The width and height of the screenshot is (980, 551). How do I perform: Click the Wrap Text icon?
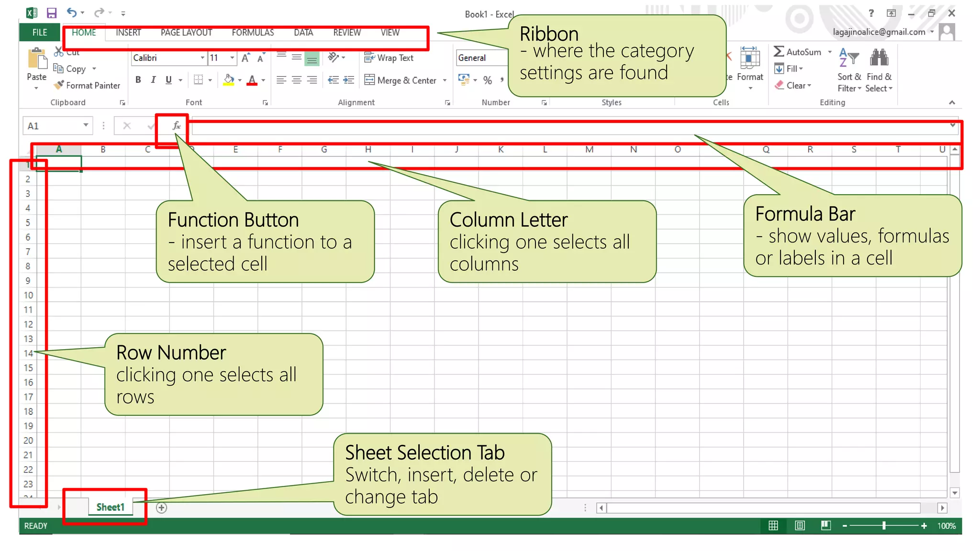(369, 58)
